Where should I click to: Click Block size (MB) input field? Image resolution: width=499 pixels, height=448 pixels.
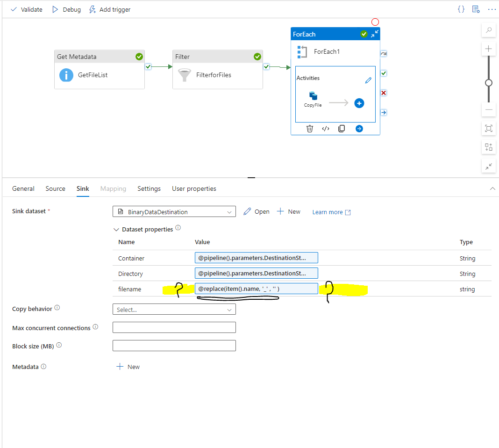click(x=174, y=346)
